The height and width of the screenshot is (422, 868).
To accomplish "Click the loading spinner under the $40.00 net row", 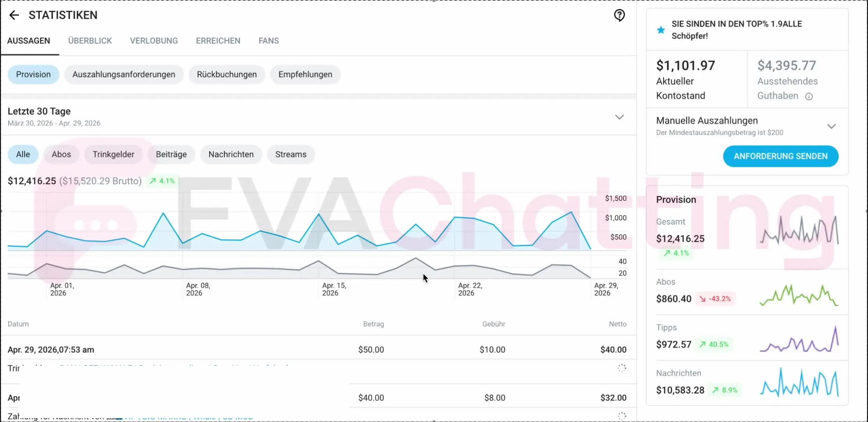I will click(x=622, y=368).
